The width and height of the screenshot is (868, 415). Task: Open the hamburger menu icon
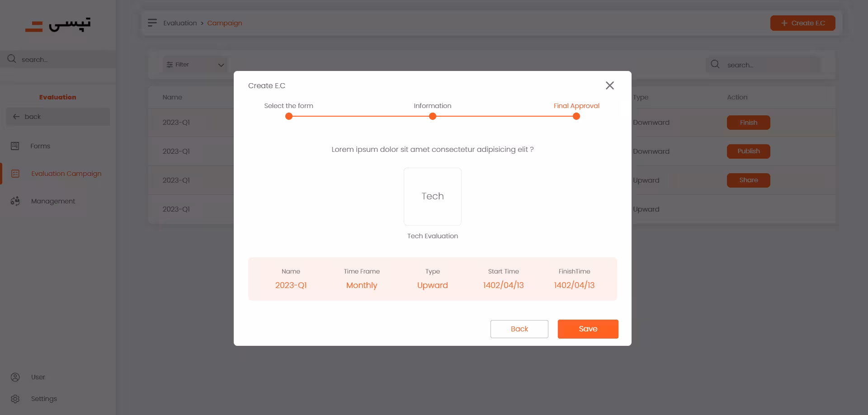152,23
